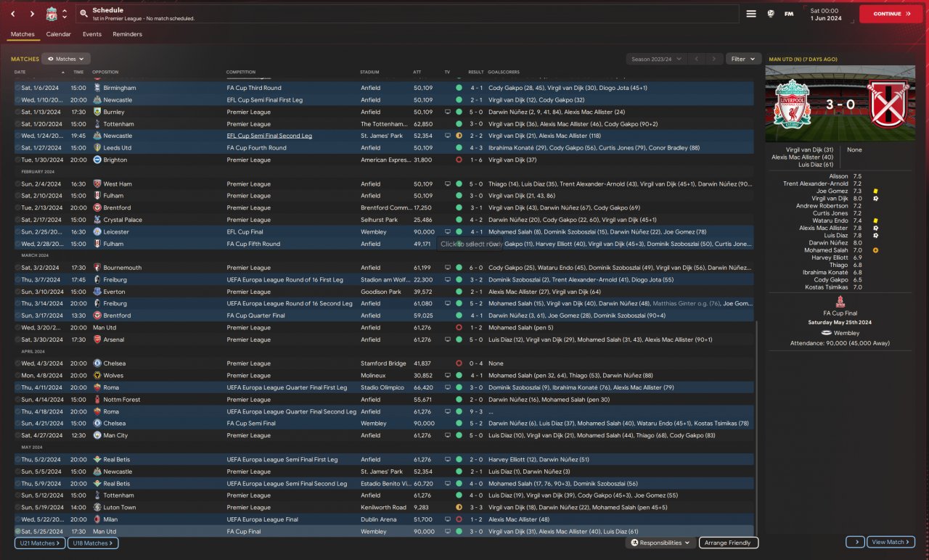Click the Brighton club badge
This screenshot has width=929, height=560.
[x=97, y=160]
